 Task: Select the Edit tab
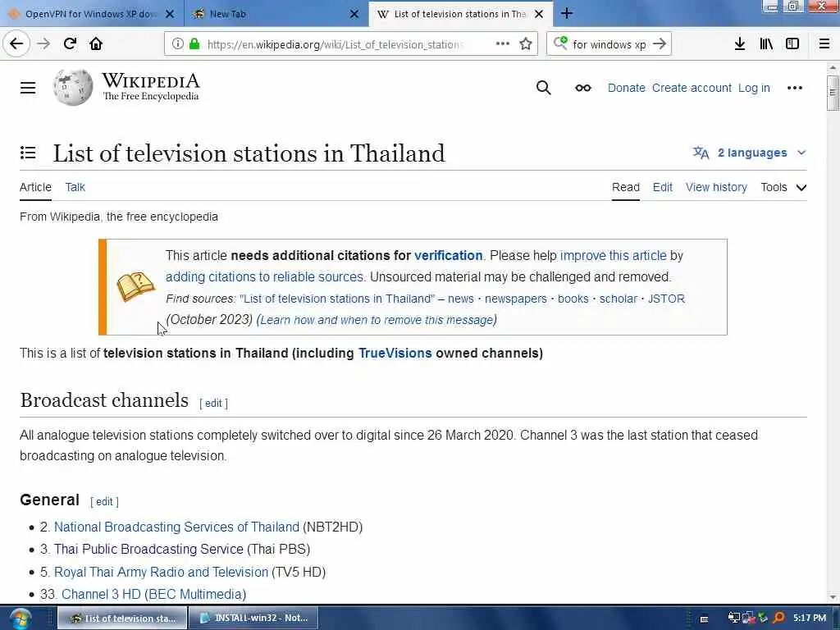662,188
